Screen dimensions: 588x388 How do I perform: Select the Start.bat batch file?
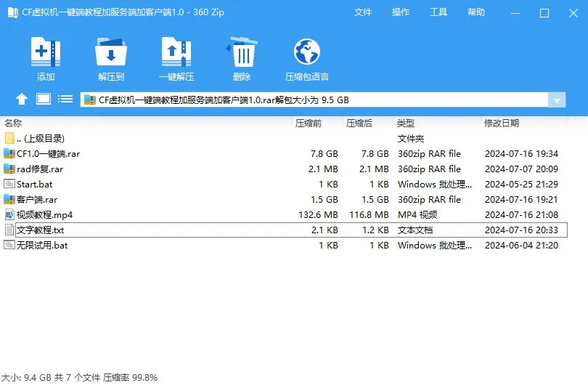[x=35, y=185]
